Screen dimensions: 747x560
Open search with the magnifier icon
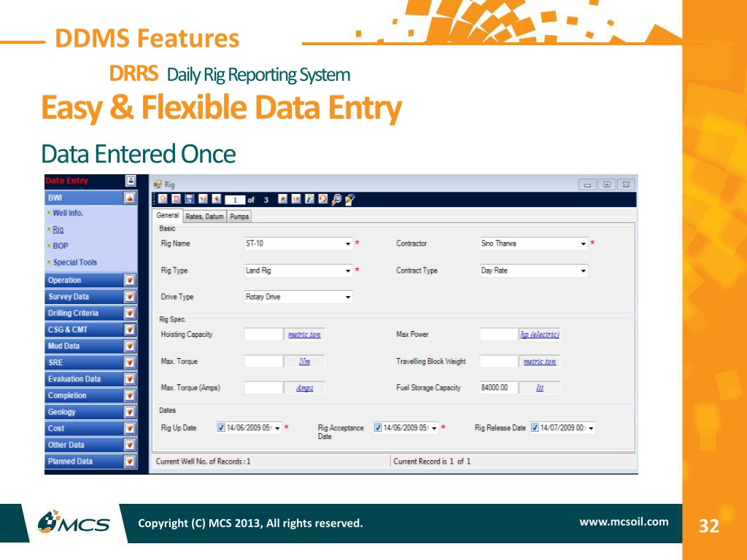(x=336, y=200)
